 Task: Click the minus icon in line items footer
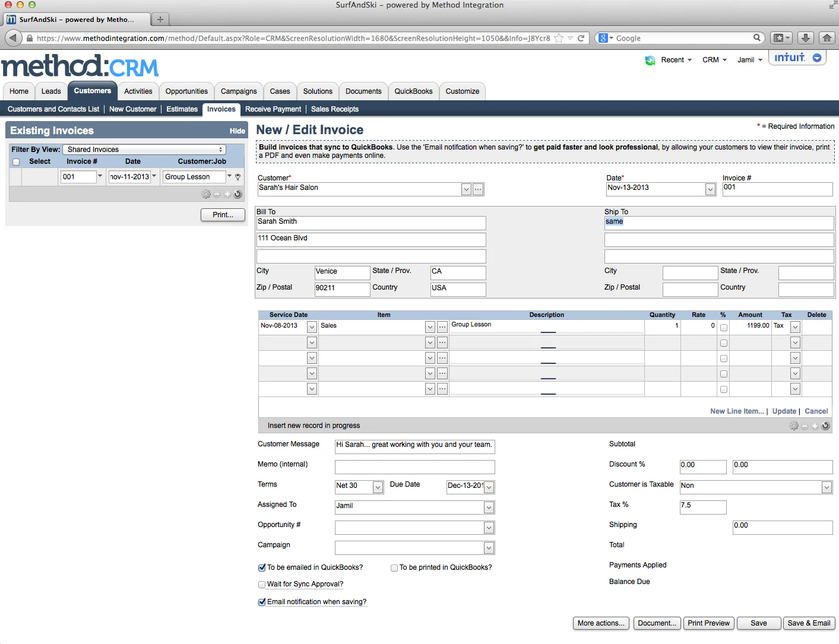click(x=805, y=426)
